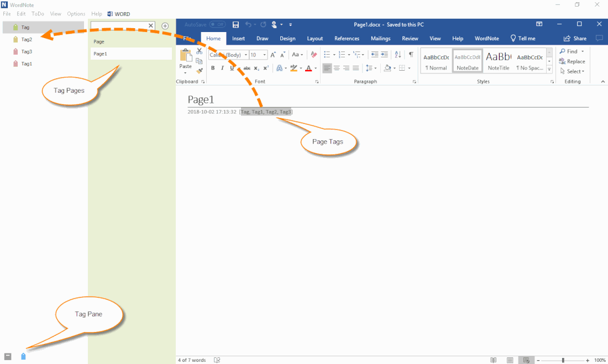Switch to Read Mode view in status bar
The width and height of the screenshot is (608, 364).
493,360
